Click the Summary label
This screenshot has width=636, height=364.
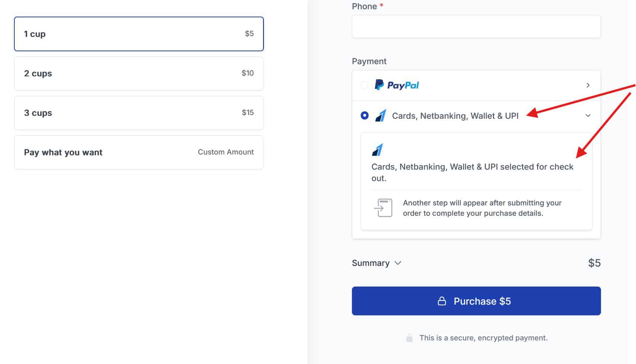point(370,263)
